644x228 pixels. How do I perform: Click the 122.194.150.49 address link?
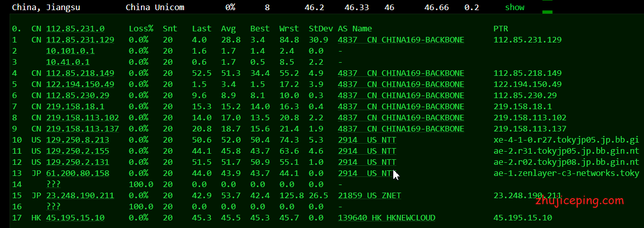point(80,84)
